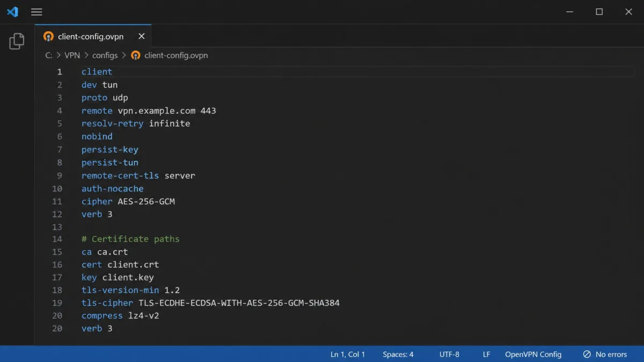The height and width of the screenshot is (362, 644).
Task: Open the hamburger application menu
Action: pyautogui.click(x=36, y=12)
